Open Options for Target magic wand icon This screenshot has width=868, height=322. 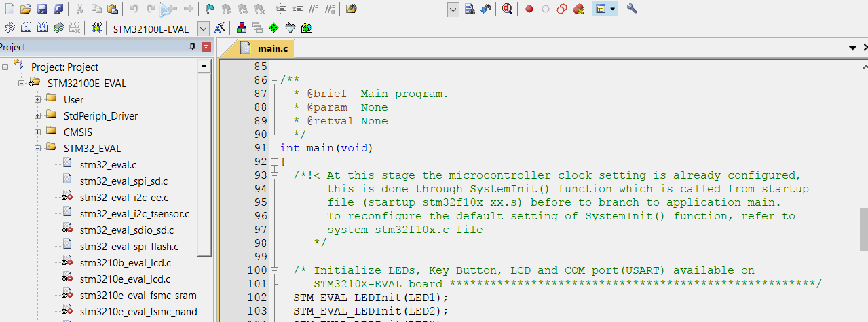pos(220,28)
